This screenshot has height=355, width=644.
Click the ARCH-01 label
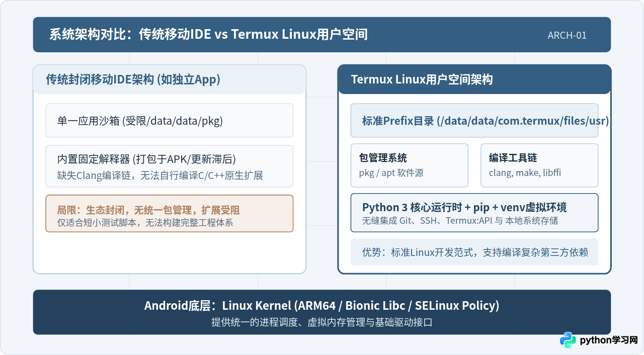coord(567,35)
